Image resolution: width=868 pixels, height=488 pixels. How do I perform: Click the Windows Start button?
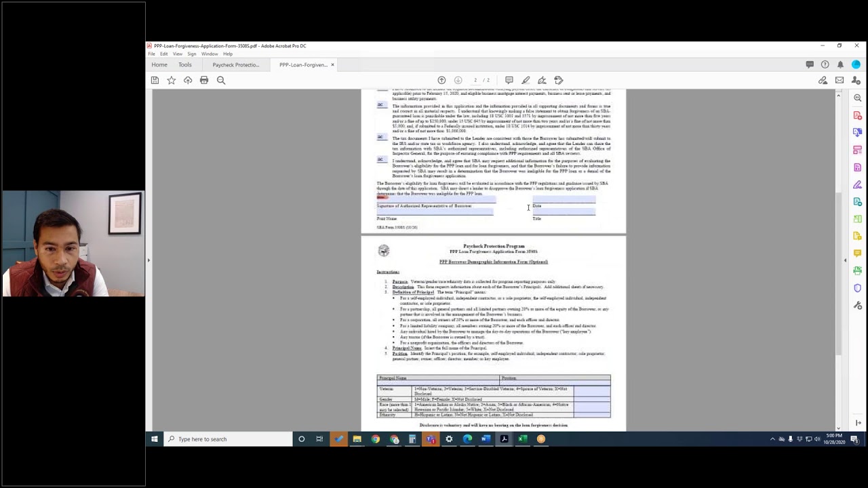[155, 439]
